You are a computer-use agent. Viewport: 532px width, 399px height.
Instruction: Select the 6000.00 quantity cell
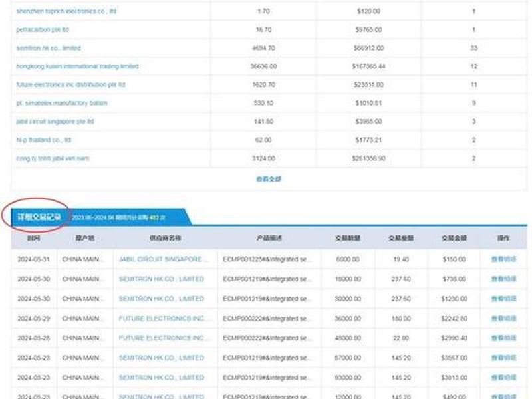[348, 259]
